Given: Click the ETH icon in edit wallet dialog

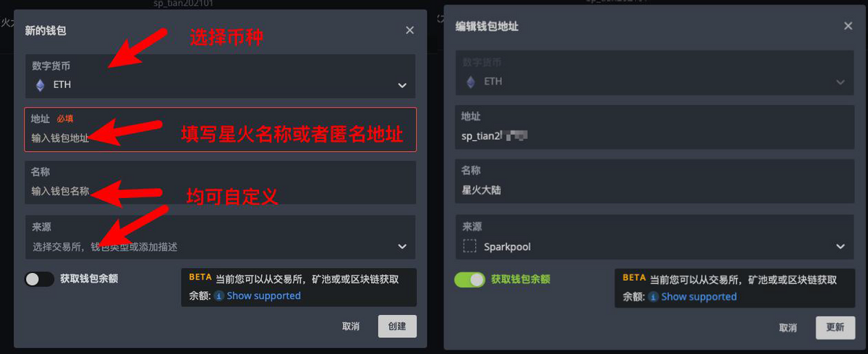Looking at the screenshot, I should (x=471, y=82).
